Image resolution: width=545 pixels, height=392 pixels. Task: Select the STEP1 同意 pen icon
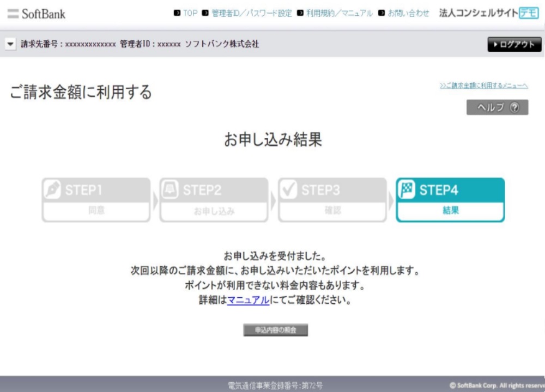click(52, 190)
